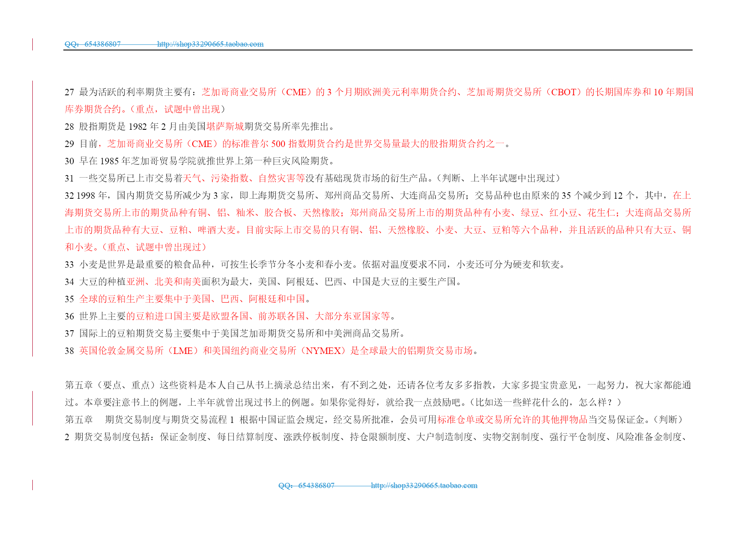Open the taobao shop link in the footer
The height and width of the screenshot is (535, 756).
424,485
